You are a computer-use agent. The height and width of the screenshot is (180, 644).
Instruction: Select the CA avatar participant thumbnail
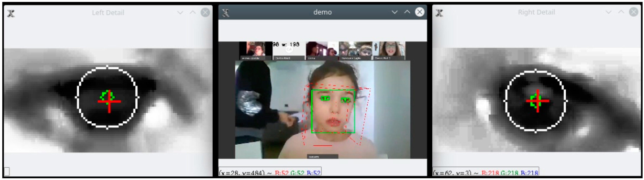tap(289, 51)
